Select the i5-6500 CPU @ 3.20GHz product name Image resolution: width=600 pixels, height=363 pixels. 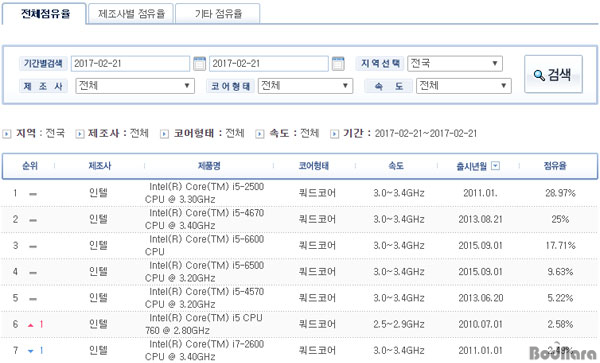(205, 272)
